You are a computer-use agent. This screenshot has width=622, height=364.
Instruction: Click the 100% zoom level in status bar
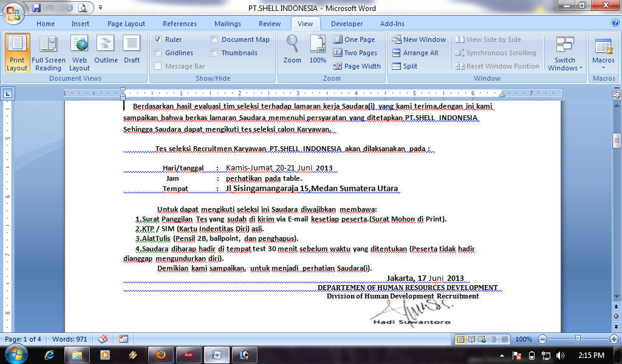523,339
